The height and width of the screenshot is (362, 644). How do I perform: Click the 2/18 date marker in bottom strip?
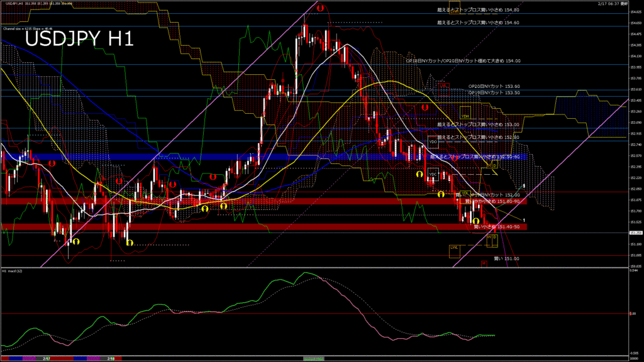click(111, 358)
